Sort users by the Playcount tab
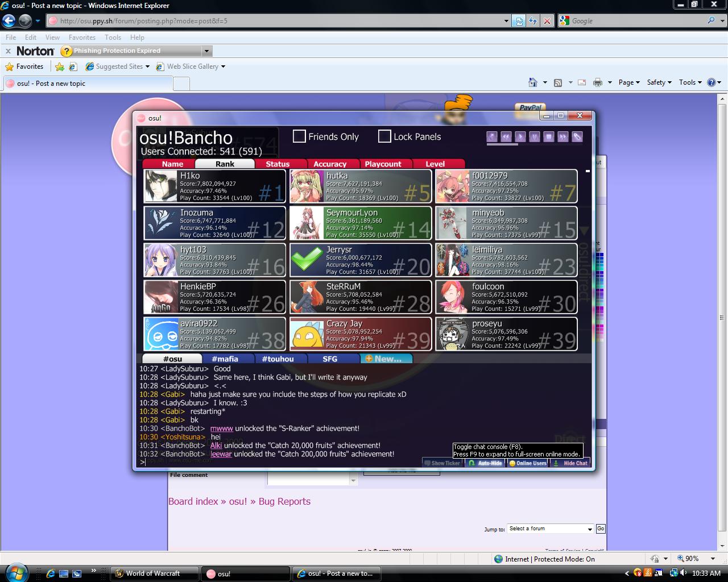Screen dimensions: 728x582 coord(383,164)
